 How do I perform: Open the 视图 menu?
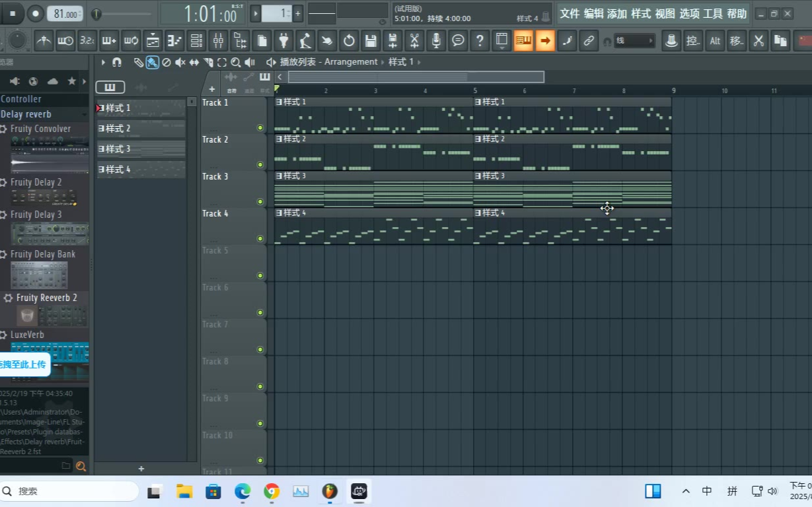click(x=665, y=14)
